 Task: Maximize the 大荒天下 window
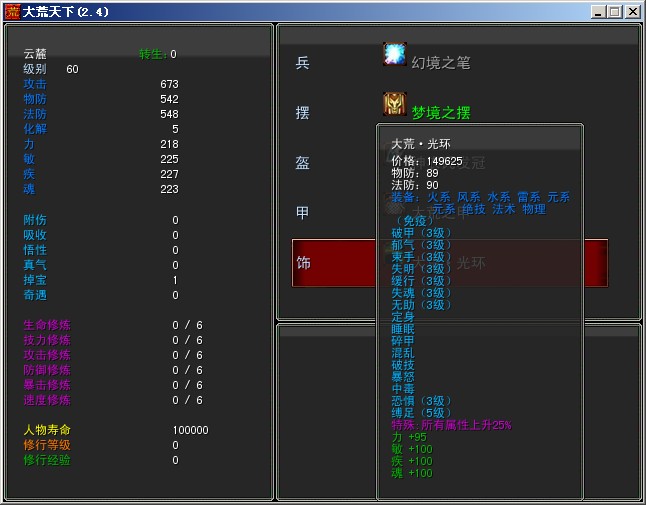click(615, 12)
